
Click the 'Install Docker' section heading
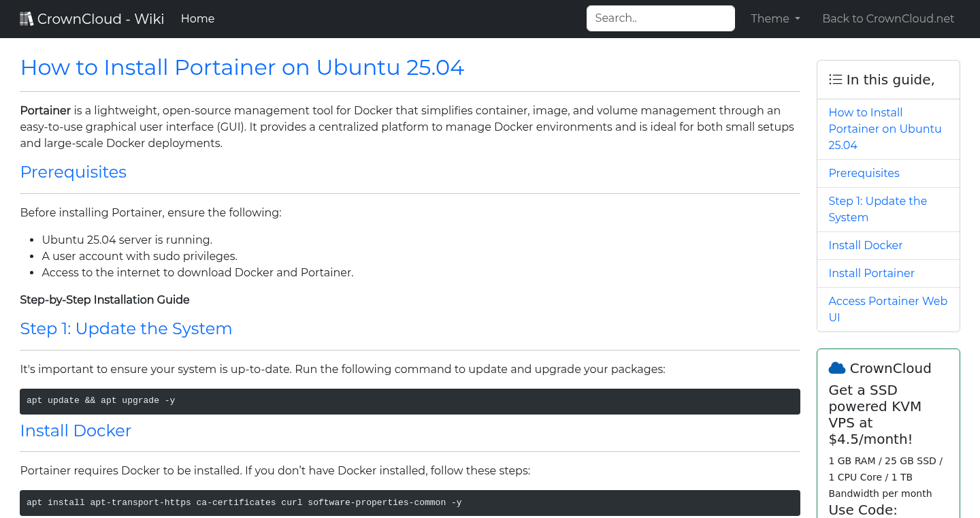[x=76, y=430]
